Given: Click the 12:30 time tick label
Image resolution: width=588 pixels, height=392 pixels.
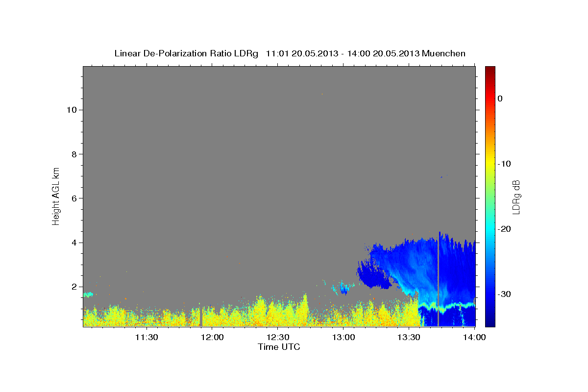Looking at the screenshot, I should coord(278,337).
